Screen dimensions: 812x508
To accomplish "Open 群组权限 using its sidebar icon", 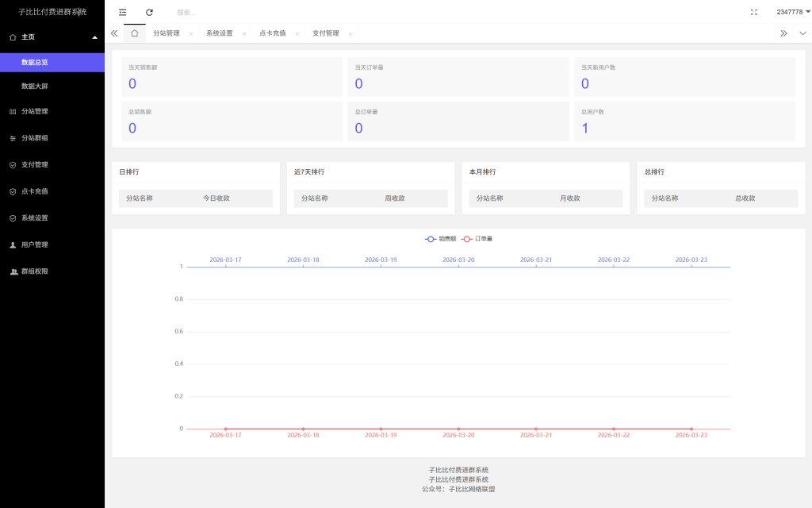I will (13, 271).
